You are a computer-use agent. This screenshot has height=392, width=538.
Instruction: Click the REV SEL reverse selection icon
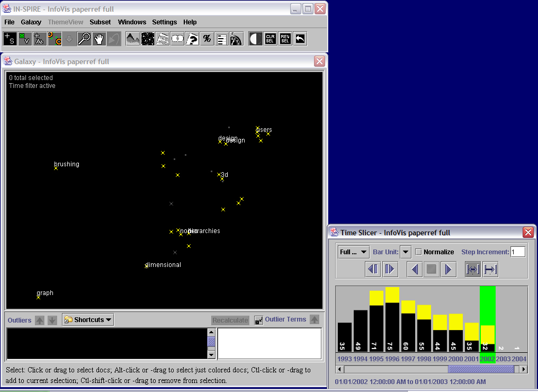285,39
